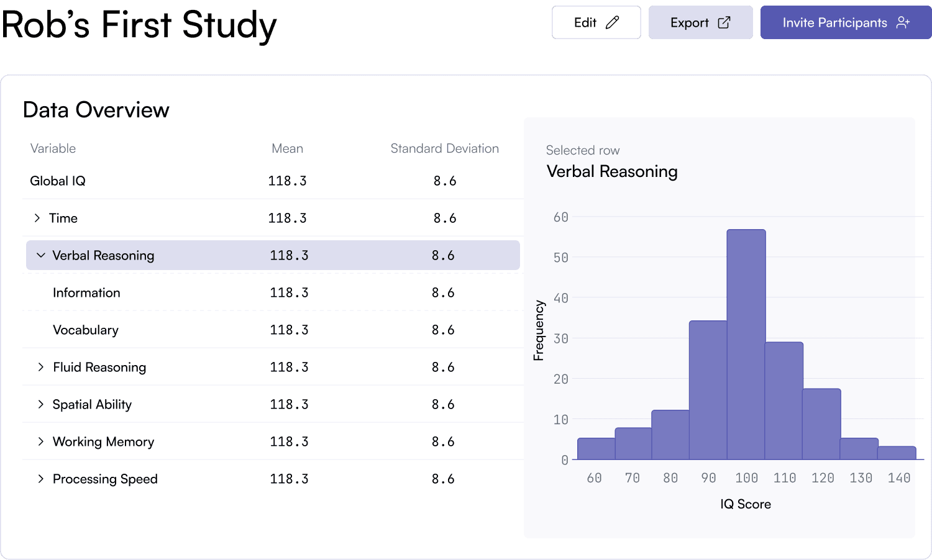932x560 pixels.
Task: Select the Vocabulary sub-row
Action: [x=86, y=330]
